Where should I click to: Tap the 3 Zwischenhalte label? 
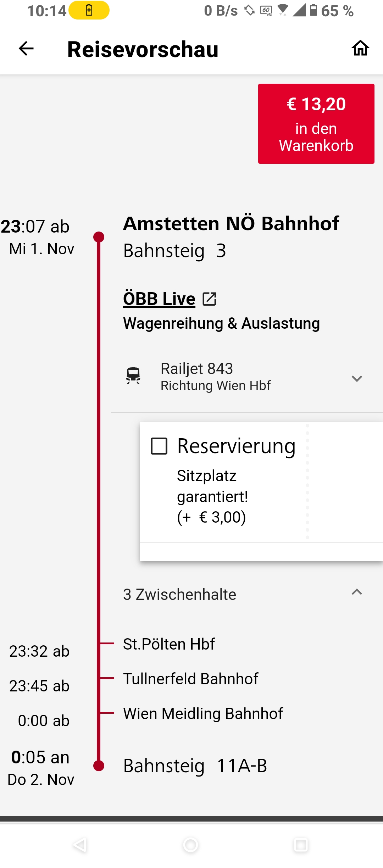pos(179,594)
